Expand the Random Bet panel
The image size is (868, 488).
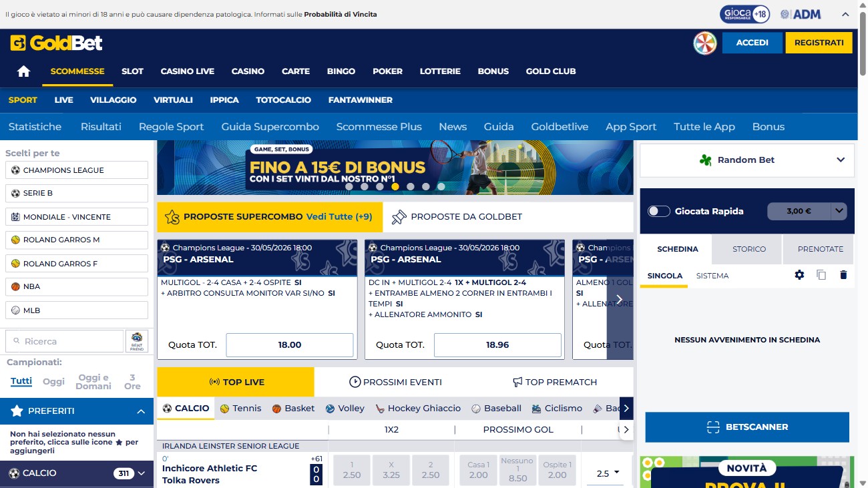(841, 160)
